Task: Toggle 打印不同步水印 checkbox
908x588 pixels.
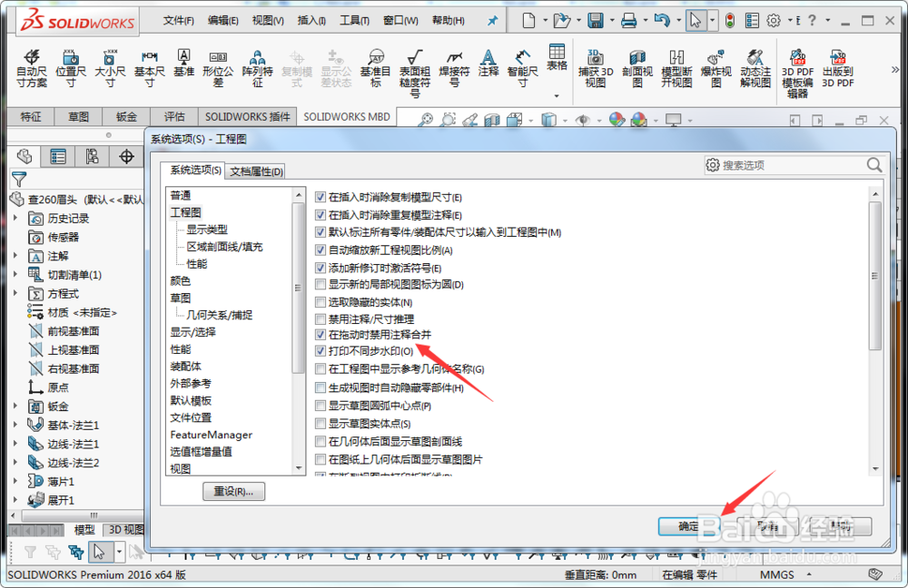Action: 321,351
